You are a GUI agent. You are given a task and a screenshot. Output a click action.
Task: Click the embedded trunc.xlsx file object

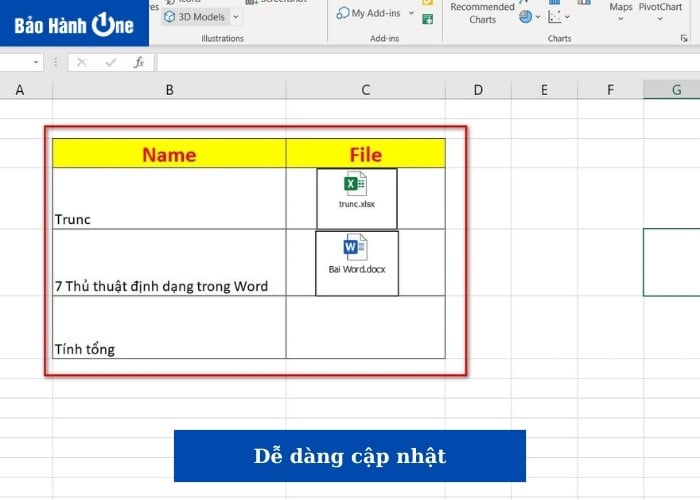(x=357, y=198)
